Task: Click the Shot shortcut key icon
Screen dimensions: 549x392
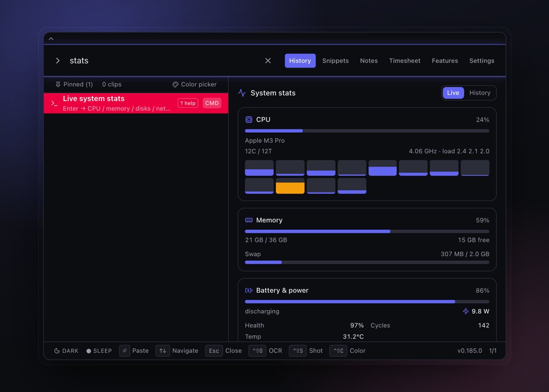Action: [298, 351]
